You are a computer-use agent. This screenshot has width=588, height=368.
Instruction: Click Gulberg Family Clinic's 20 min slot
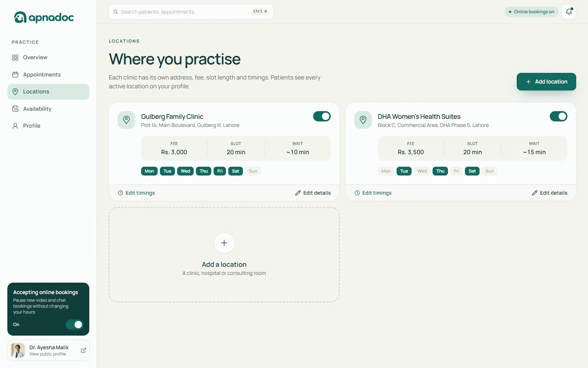pyautogui.click(x=236, y=152)
